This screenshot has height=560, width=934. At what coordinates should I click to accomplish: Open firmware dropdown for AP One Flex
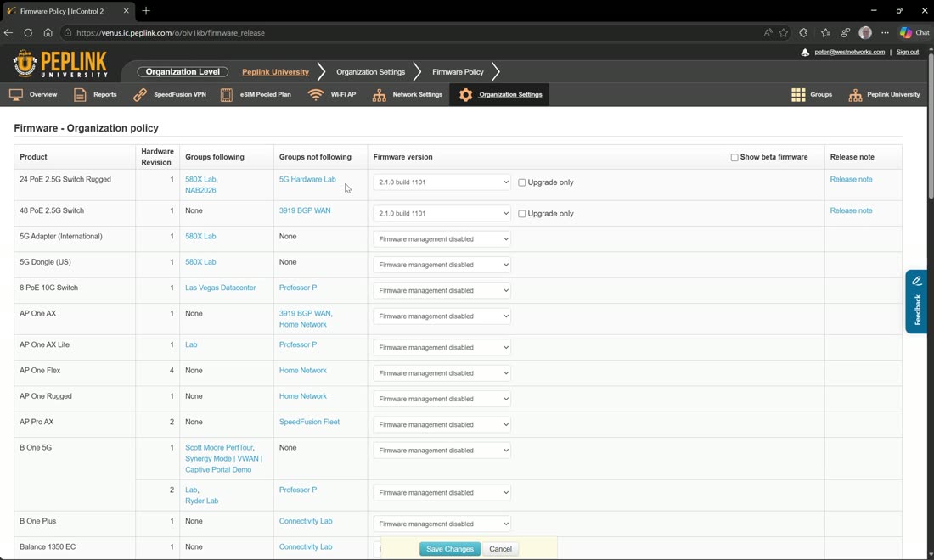pos(442,373)
